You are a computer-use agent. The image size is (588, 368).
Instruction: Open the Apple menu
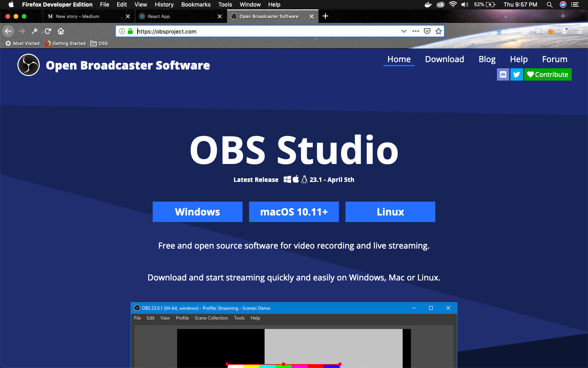point(11,4)
